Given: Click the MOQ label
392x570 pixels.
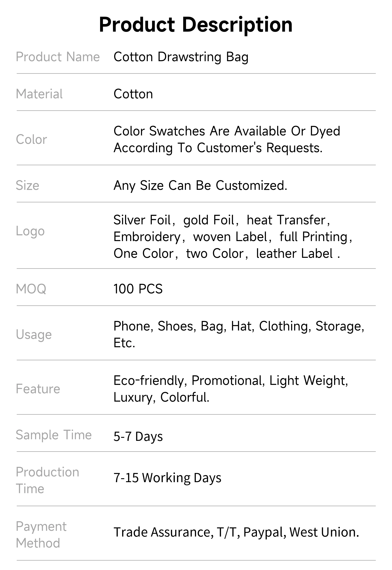Looking at the screenshot, I should pos(31,289).
